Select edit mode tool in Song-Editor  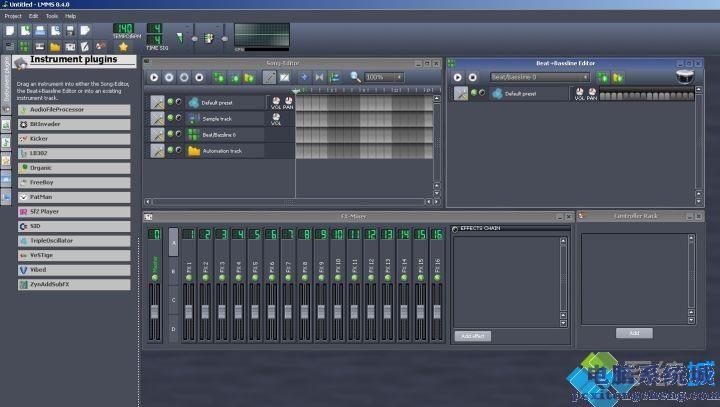click(x=284, y=77)
